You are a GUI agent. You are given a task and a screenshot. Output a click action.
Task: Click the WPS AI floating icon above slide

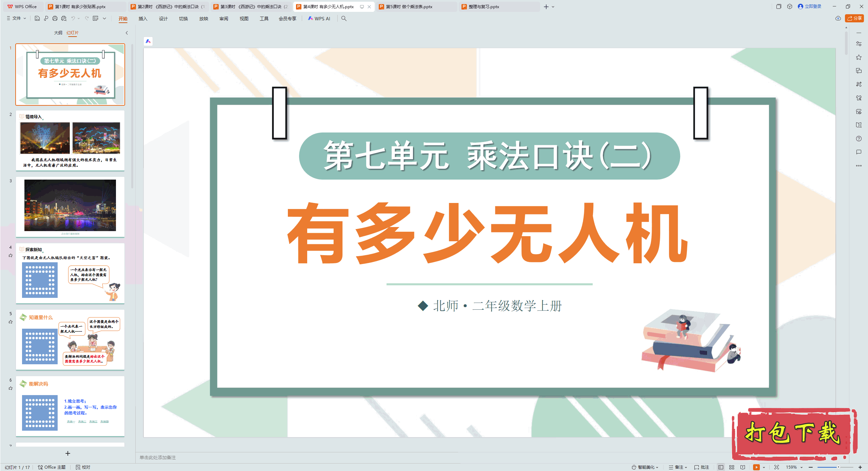click(x=148, y=41)
